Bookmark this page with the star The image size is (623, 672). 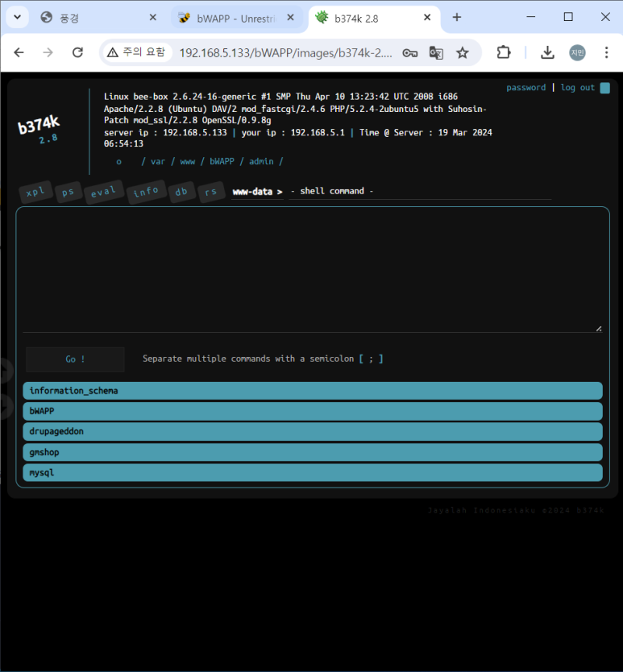click(462, 53)
